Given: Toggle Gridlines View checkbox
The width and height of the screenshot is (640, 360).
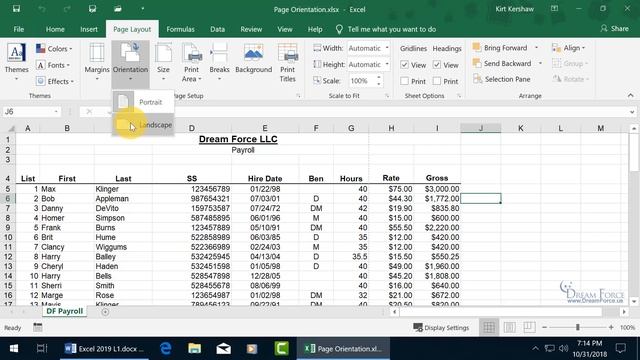Looking at the screenshot, I should click(x=404, y=64).
